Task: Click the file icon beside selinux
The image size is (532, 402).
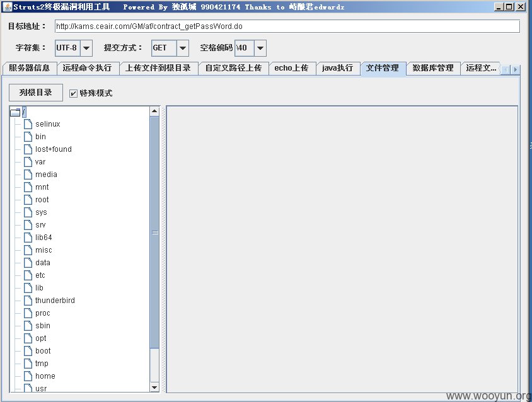Action: [x=28, y=124]
